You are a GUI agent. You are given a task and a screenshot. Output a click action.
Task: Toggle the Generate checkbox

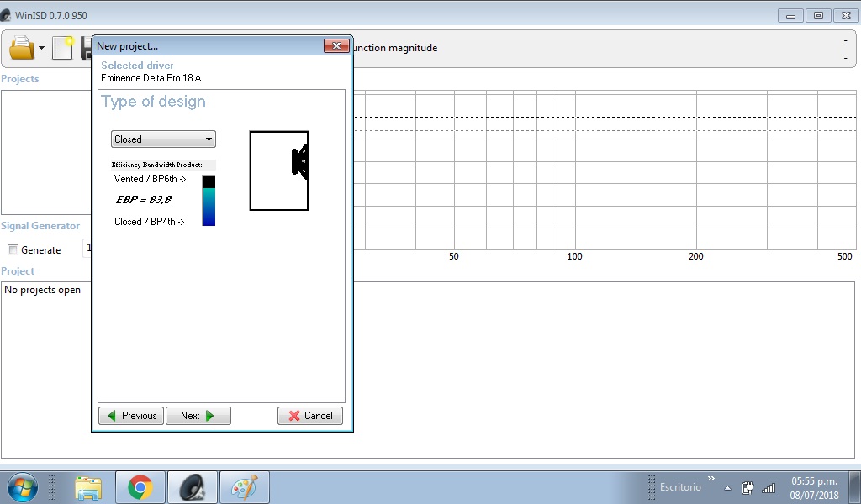(13, 250)
